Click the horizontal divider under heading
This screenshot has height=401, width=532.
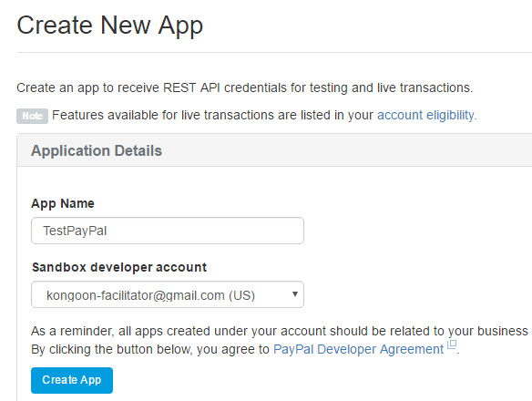[x=274, y=52]
